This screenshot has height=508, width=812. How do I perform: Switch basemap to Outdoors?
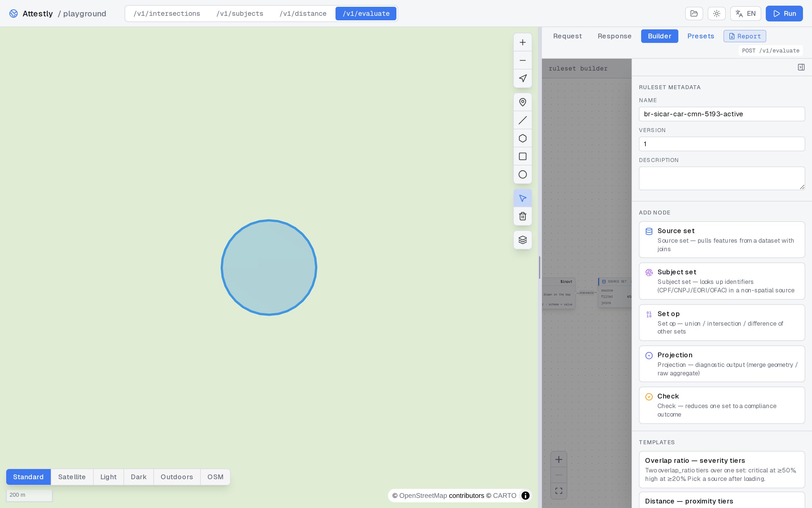click(177, 477)
